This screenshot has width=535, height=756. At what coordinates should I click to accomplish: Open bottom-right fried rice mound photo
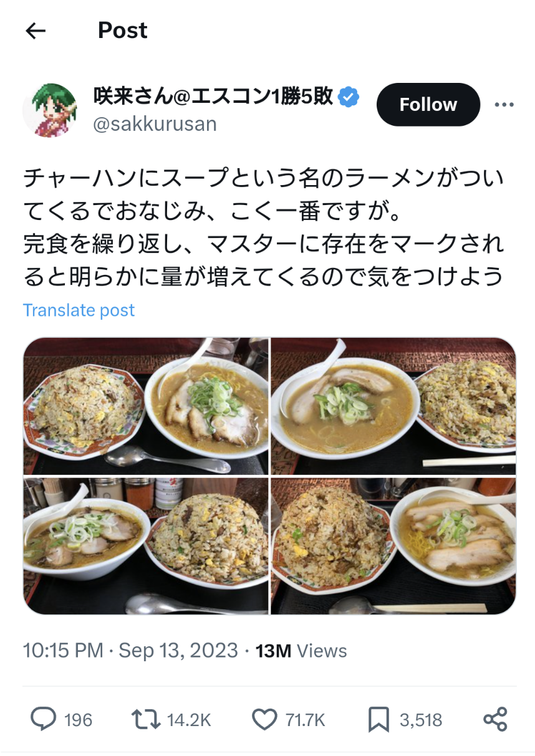point(393,546)
